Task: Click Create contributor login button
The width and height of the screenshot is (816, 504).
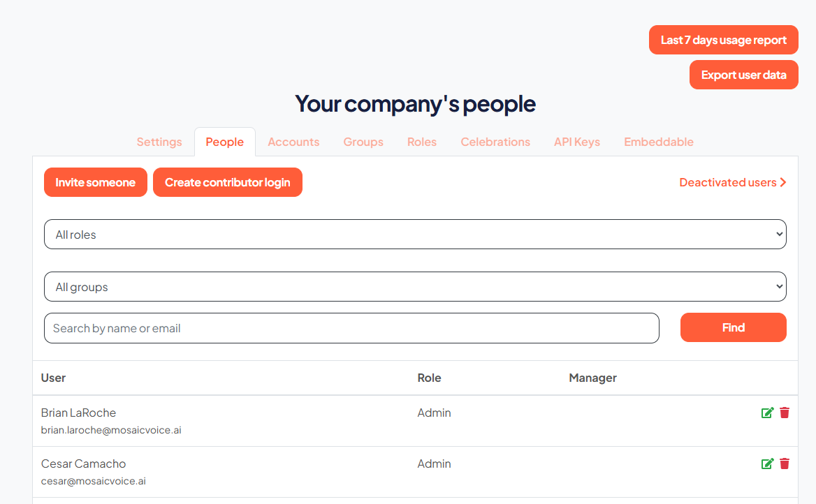Action: point(228,183)
